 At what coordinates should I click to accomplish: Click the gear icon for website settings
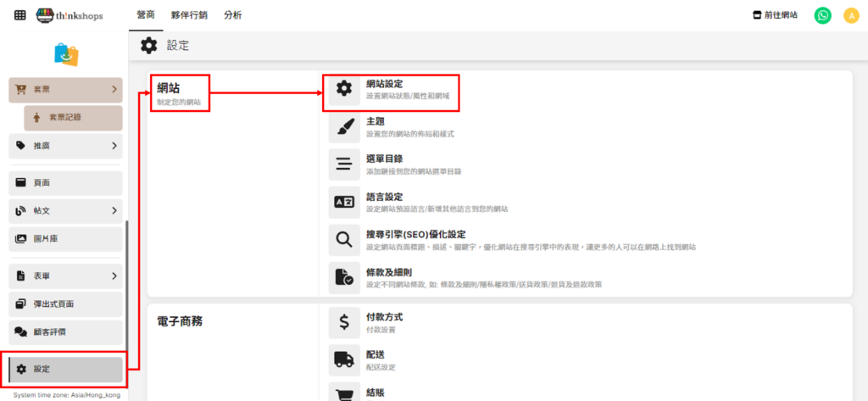click(344, 88)
